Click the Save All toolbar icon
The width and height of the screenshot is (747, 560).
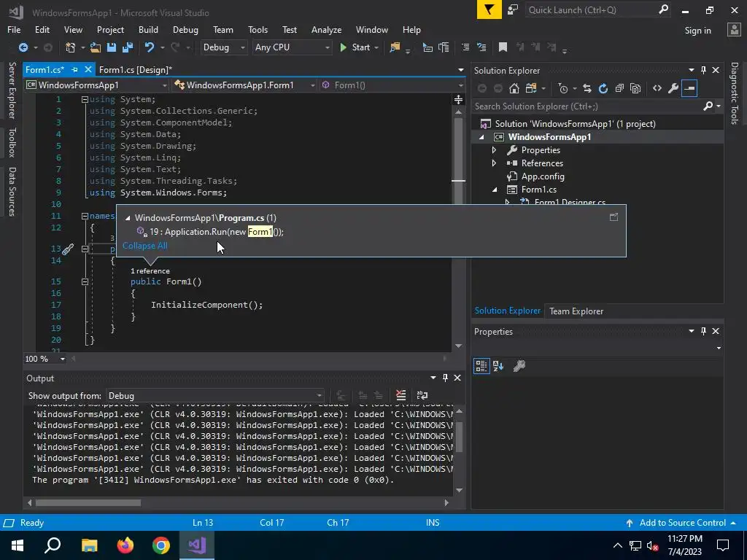click(127, 47)
